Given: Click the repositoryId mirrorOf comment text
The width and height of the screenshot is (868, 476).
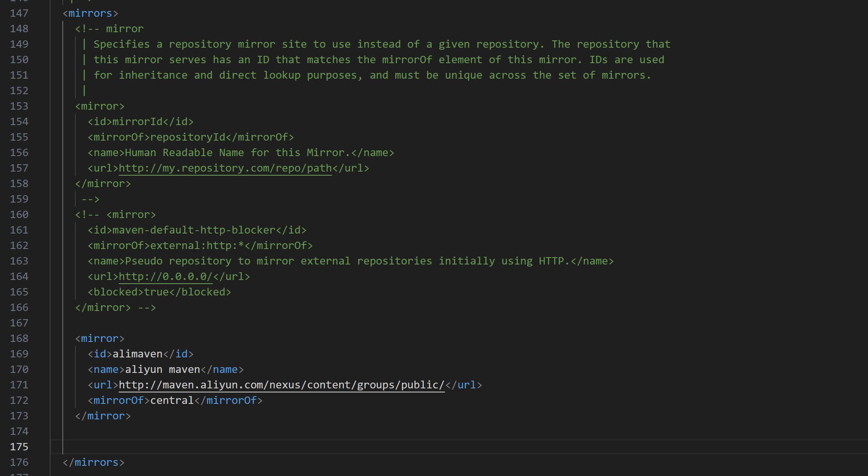Looking at the screenshot, I should click(x=188, y=137).
